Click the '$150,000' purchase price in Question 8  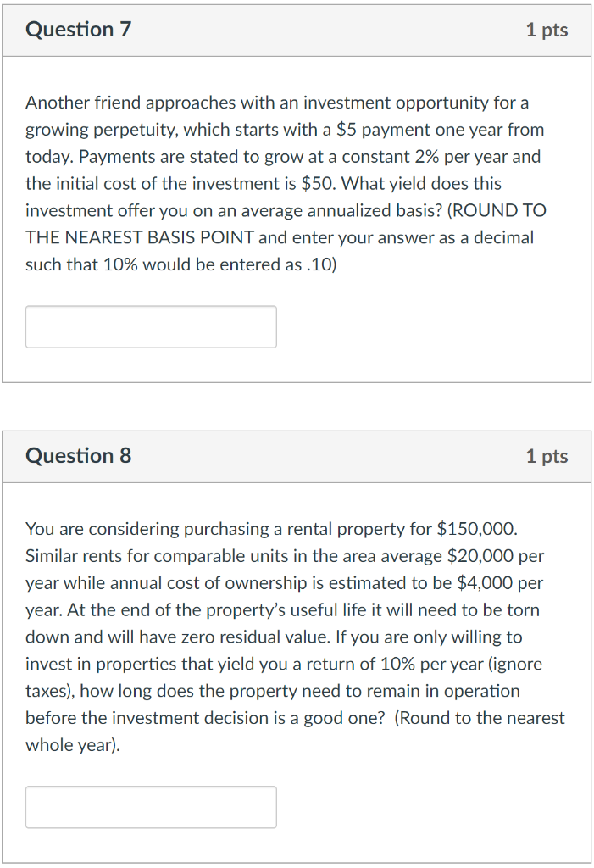point(476,529)
